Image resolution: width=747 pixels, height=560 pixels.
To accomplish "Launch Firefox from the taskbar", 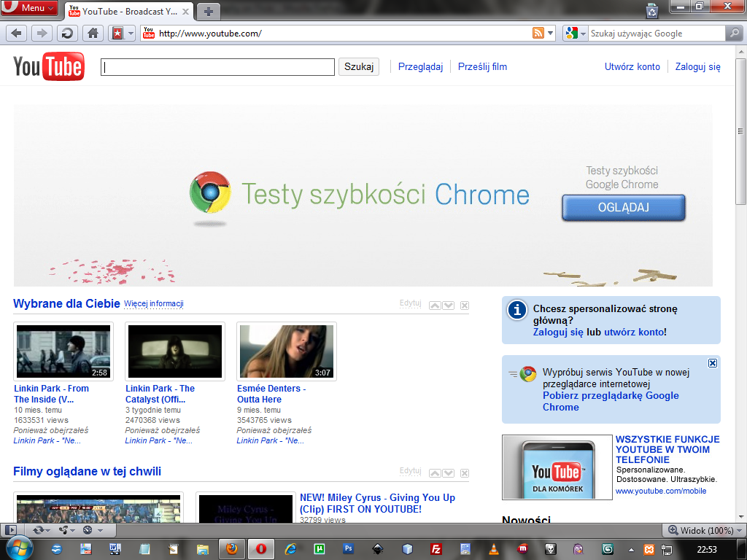I will pyautogui.click(x=232, y=549).
